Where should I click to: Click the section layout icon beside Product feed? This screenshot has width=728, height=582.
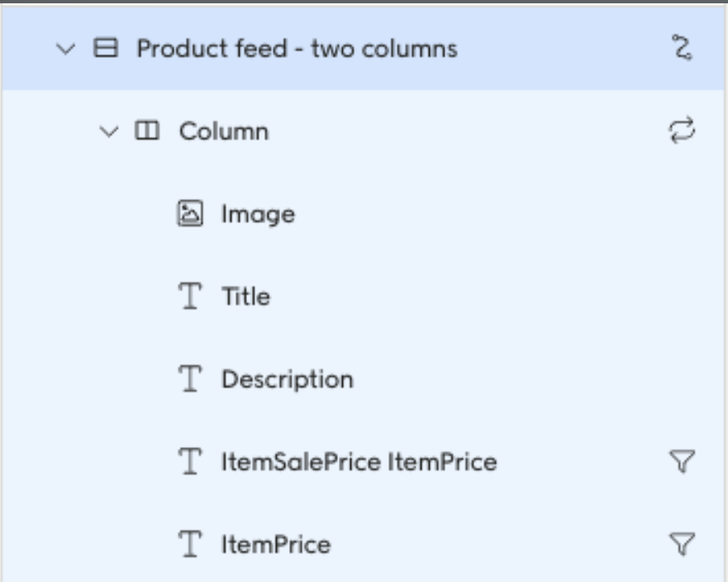(105, 49)
